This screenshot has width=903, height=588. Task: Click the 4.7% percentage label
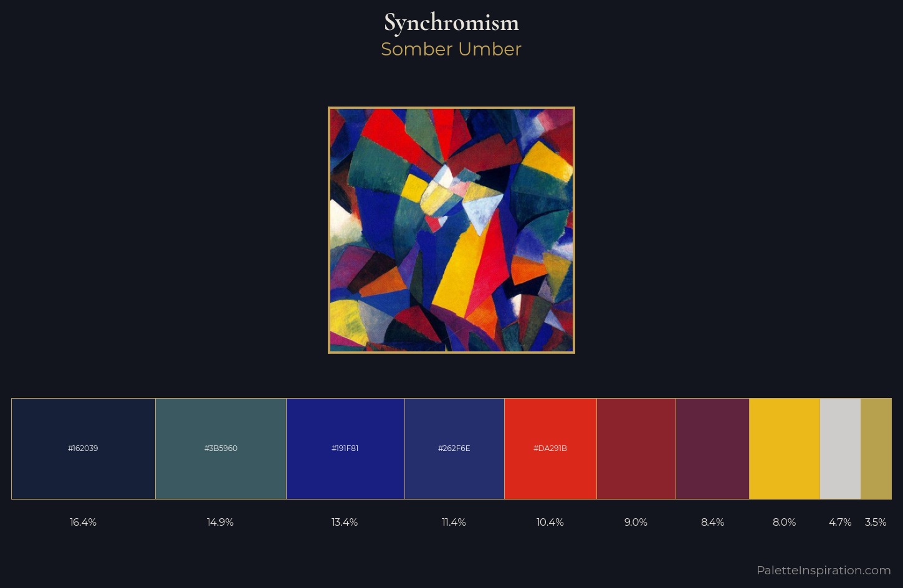840,522
